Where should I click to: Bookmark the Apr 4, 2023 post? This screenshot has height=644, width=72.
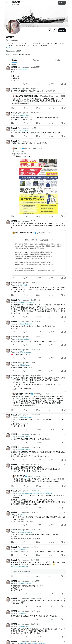62,123
